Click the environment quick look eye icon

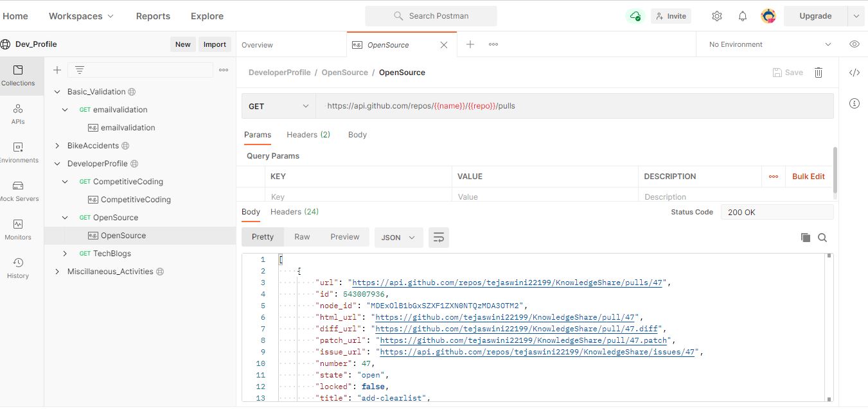click(x=855, y=44)
